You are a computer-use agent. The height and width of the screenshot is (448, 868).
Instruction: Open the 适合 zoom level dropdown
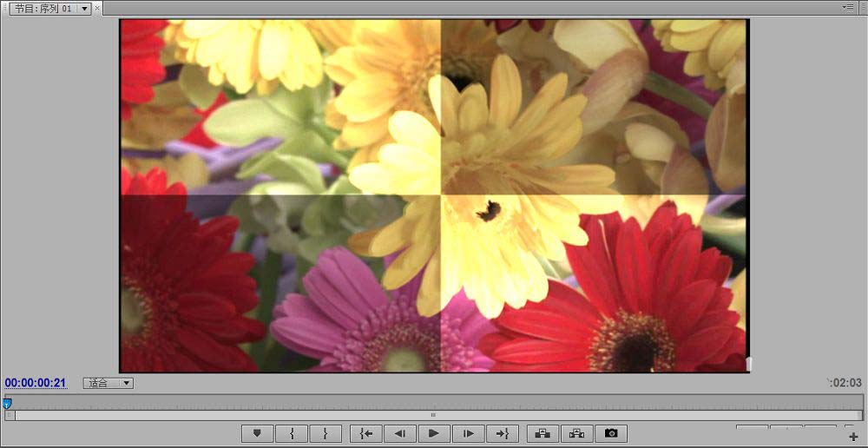pos(108,383)
